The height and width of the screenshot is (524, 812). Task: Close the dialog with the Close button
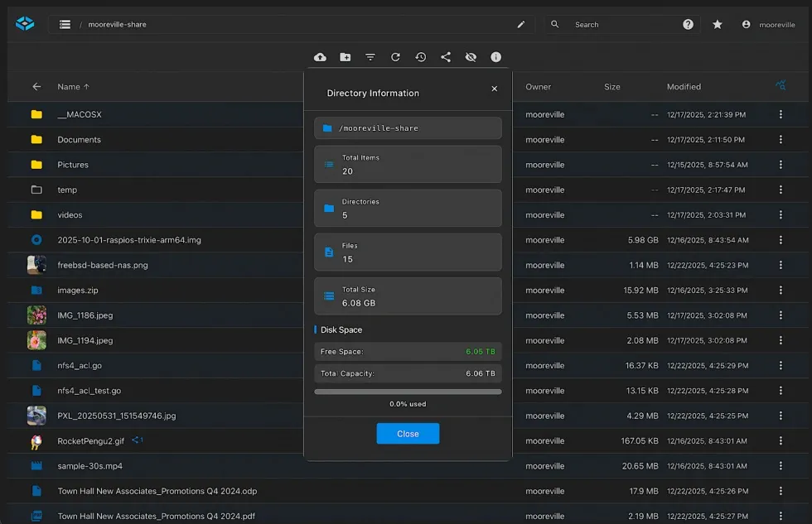coord(408,433)
